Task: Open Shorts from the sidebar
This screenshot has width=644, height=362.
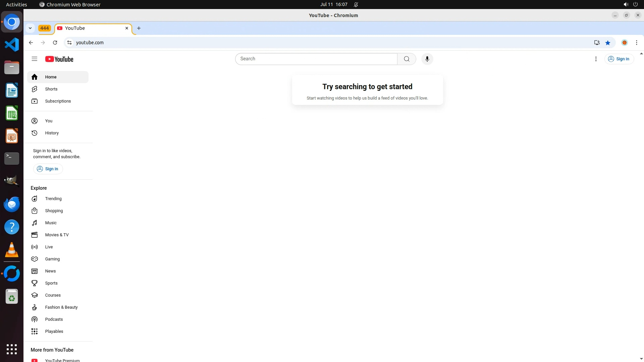Action: tap(51, 89)
